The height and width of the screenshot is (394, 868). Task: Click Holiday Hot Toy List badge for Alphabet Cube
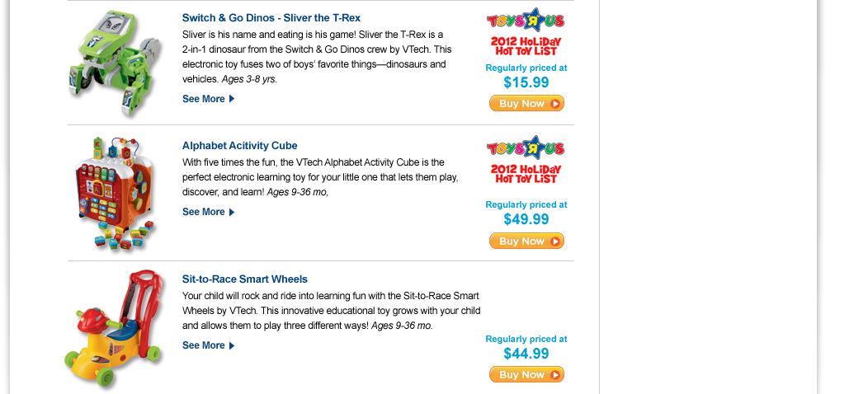point(526,173)
